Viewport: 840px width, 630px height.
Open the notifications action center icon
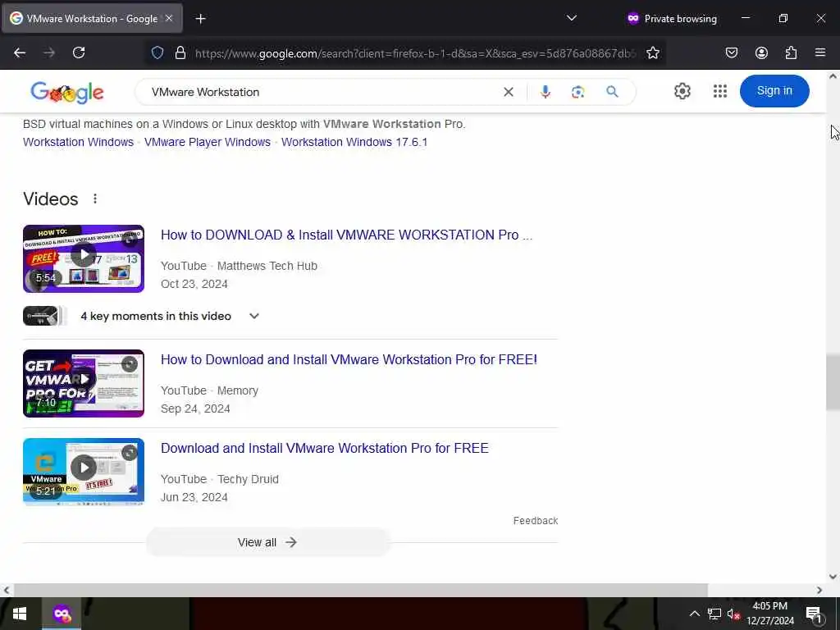(x=814, y=614)
